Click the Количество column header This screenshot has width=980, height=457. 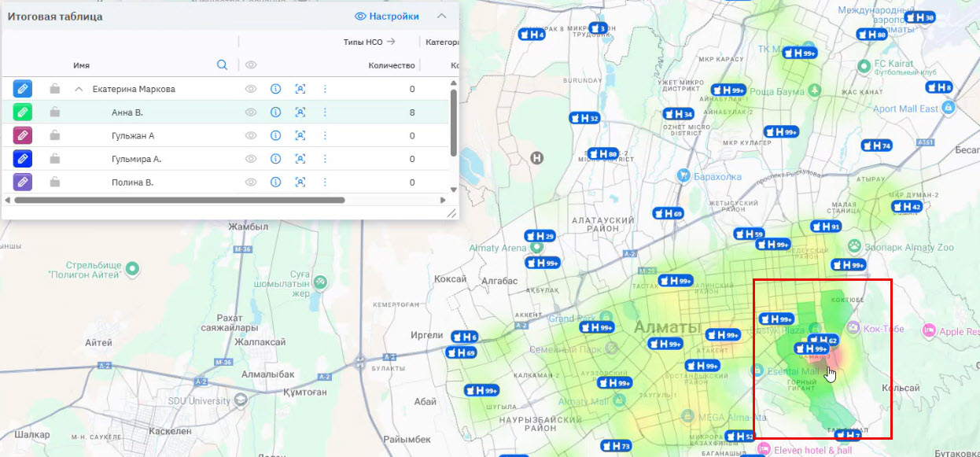(x=391, y=65)
